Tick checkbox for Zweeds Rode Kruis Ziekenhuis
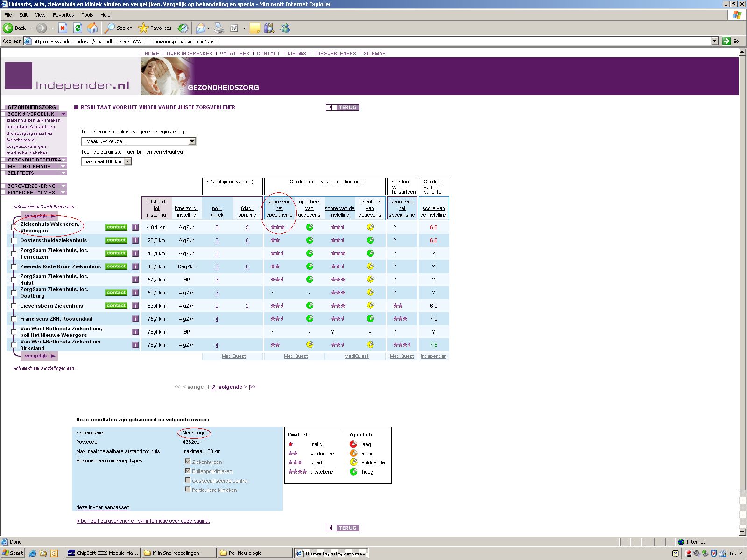 tap(14, 266)
